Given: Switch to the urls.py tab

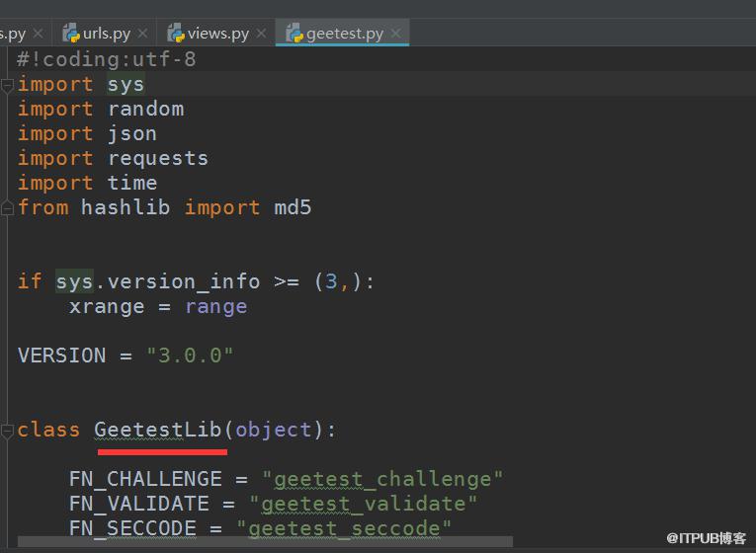Looking at the screenshot, I should point(106,34).
